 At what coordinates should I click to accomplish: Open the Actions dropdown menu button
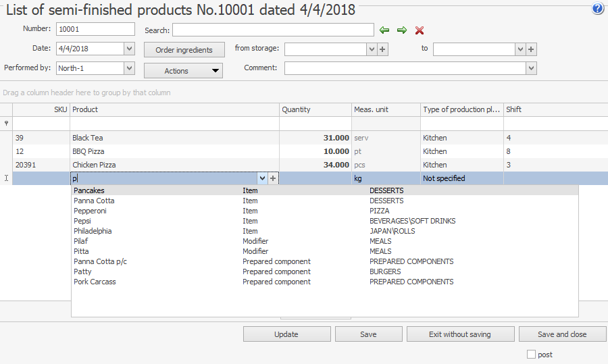pyautogui.click(x=183, y=71)
